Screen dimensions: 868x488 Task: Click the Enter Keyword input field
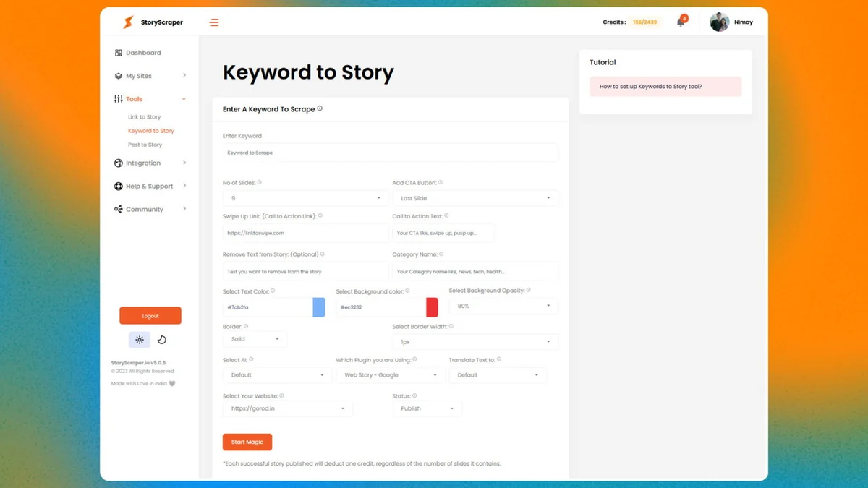click(x=391, y=153)
